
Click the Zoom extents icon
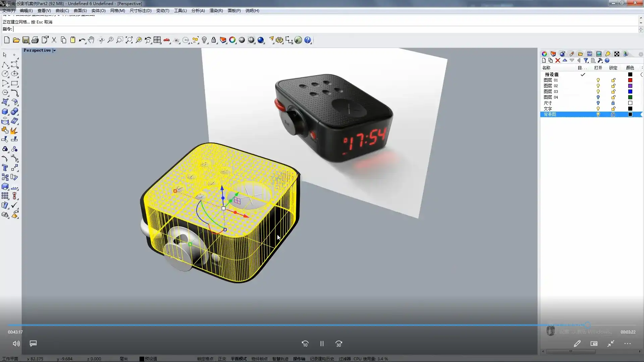click(129, 40)
